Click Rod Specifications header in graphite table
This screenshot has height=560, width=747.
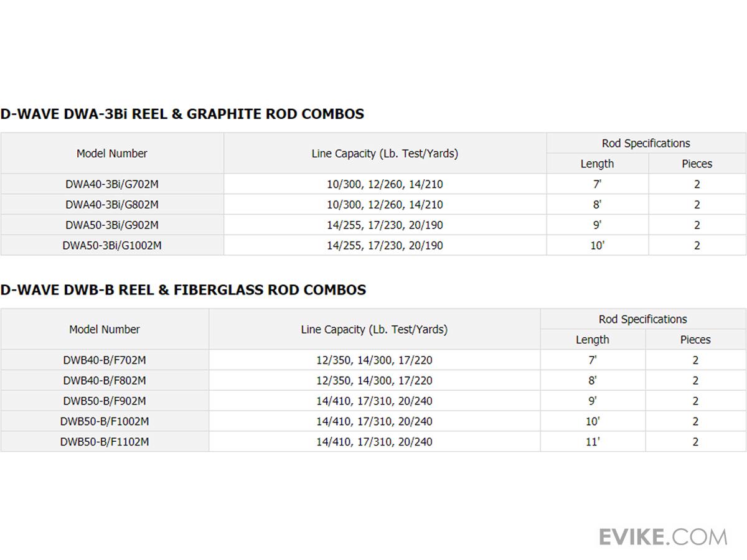click(646, 144)
